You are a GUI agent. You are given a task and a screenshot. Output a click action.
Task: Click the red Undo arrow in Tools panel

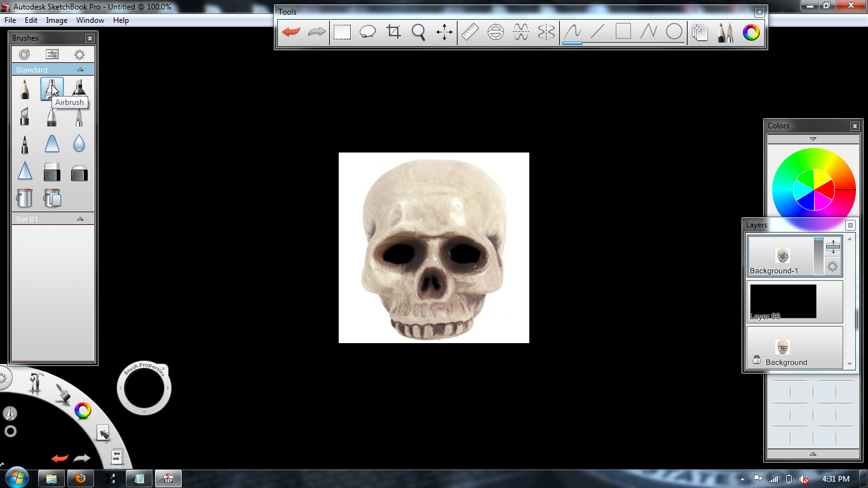(291, 32)
